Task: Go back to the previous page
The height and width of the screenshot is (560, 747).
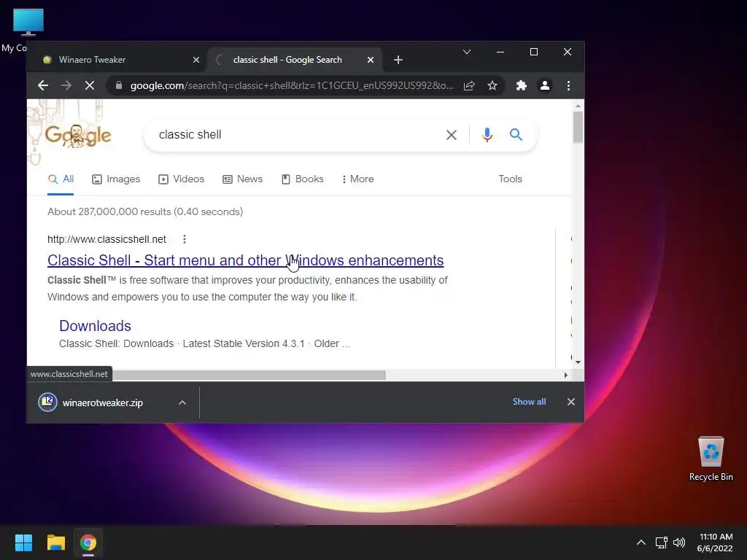Action: tap(43, 86)
